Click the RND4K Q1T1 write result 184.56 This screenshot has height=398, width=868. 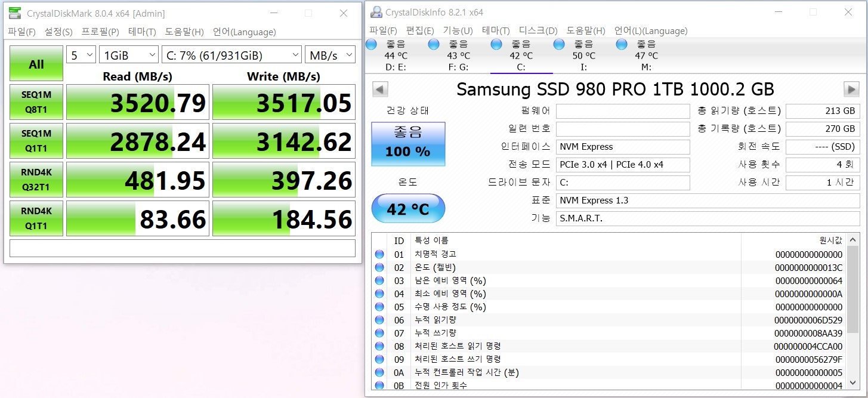click(284, 218)
